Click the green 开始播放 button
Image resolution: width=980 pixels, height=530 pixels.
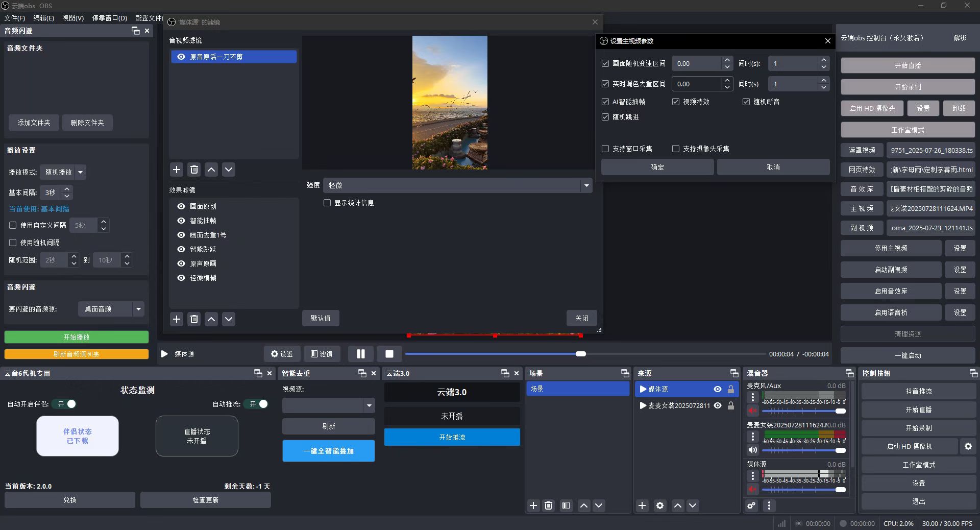[77, 337]
